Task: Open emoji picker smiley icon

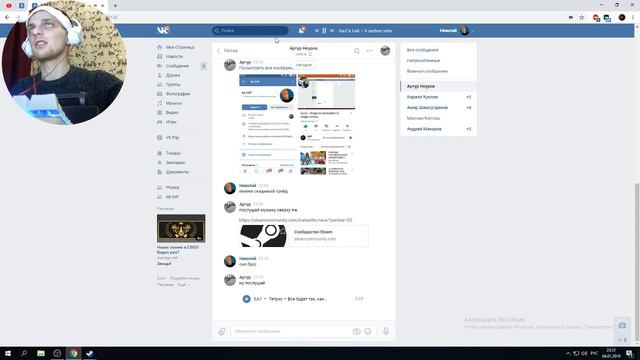Action: pyautogui.click(x=368, y=331)
